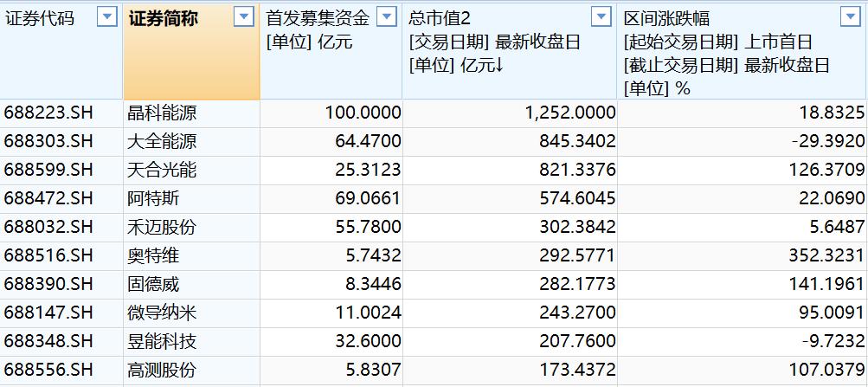
Task: Select change percent cell 126.3709
Action: point(743,170)
